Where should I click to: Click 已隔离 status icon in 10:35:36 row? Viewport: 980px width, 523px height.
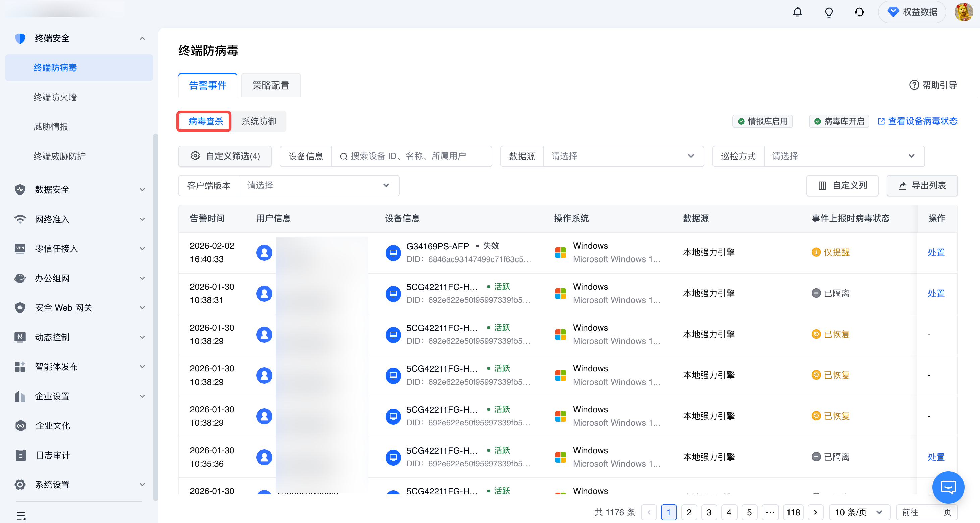click(816, 457)
